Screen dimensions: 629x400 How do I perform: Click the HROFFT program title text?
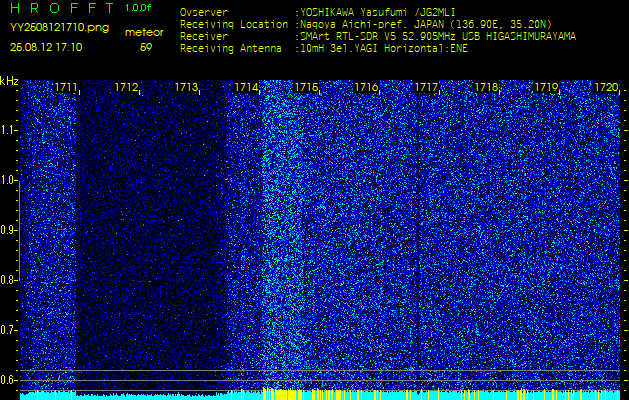tap(63, 8)
